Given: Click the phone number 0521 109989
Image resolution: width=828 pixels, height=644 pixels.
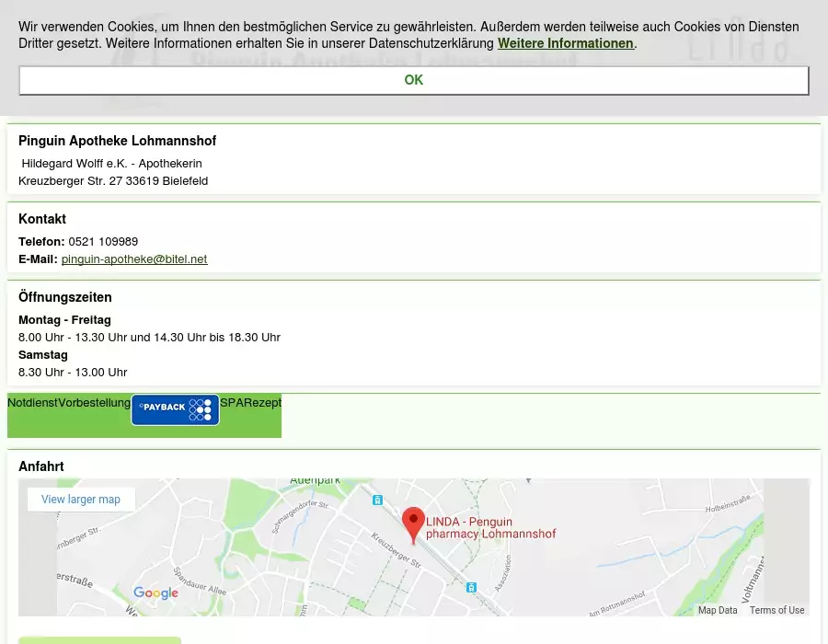Looking at the screenshot, I should click(103, 242).
